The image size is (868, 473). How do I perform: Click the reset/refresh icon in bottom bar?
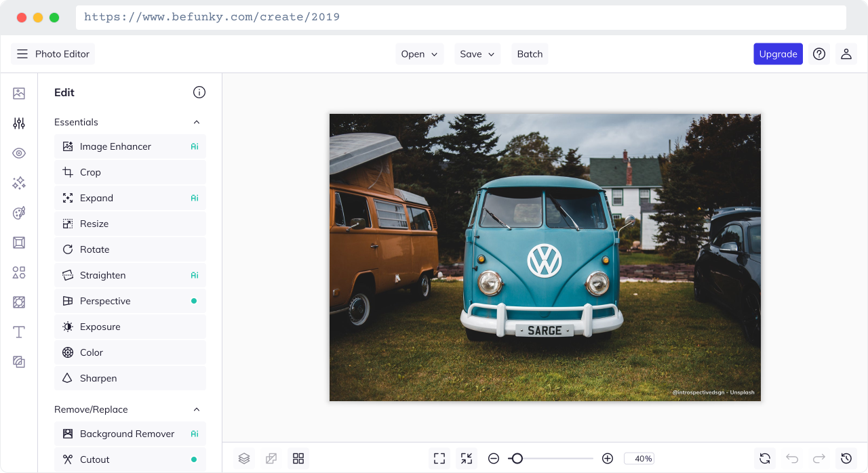[765, 459]
